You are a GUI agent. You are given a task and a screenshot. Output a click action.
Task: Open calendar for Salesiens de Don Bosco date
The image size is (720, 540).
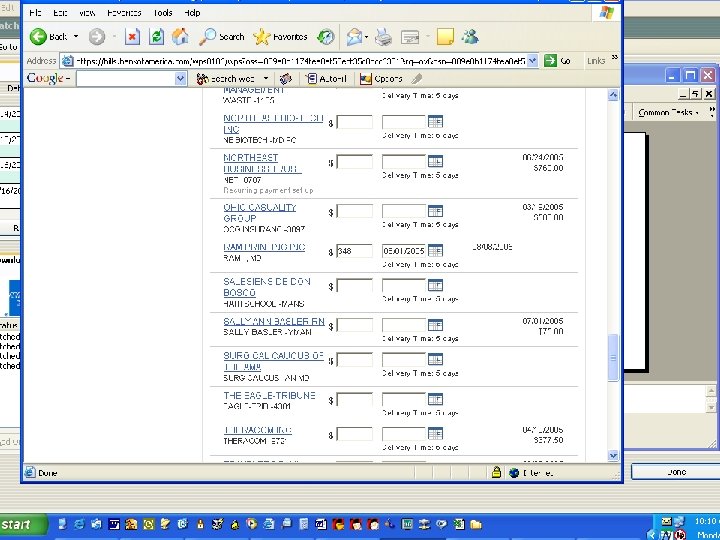435,285
